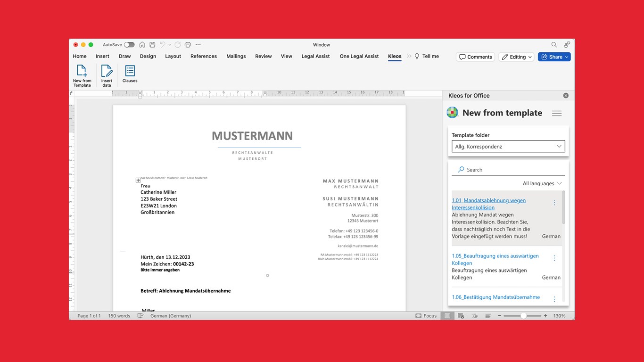Open the Legal Assist ribbon tab

(x=316, y=56)
